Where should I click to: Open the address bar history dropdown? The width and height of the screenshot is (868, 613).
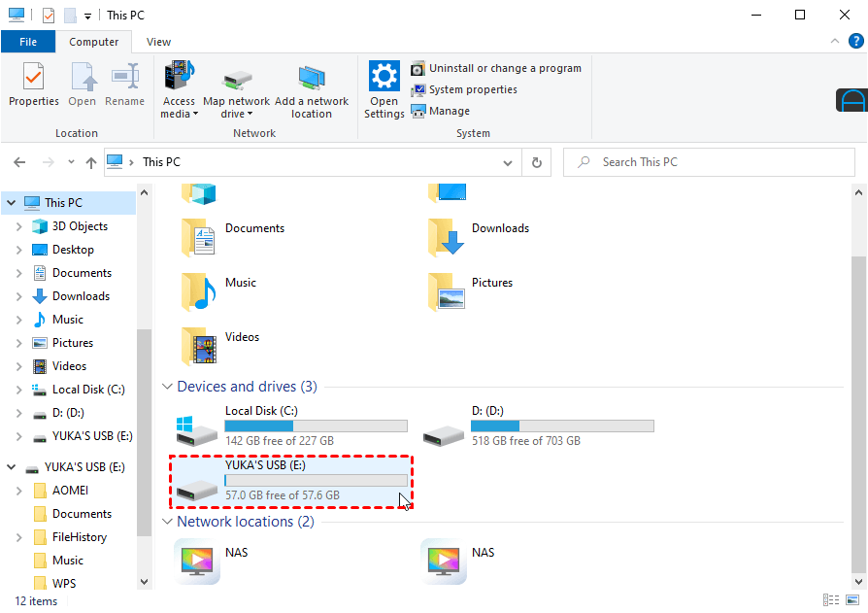point(508,163)
